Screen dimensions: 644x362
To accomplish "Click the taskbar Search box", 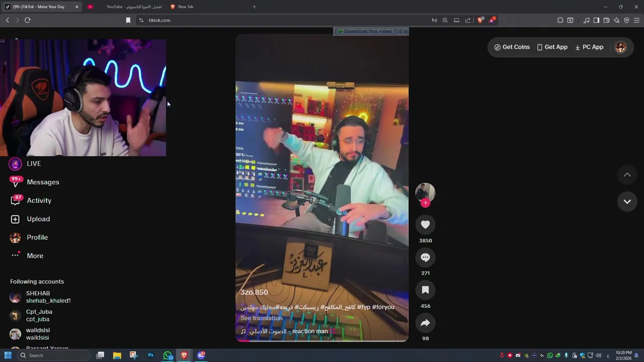I will pyautogui.click(x=53, y=355).
